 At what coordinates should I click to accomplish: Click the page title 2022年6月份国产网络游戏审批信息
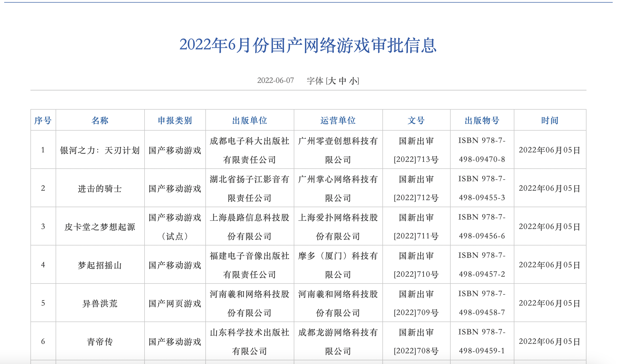pos(308,45)
